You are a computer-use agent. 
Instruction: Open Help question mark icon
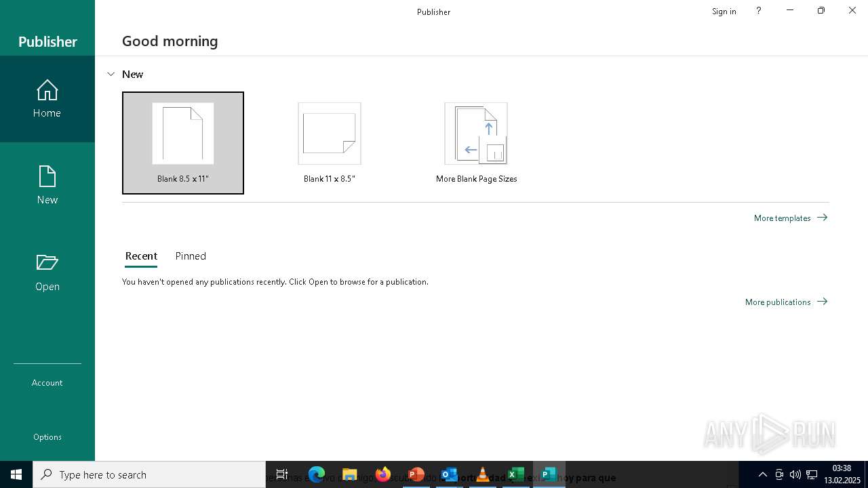(758, 11)
